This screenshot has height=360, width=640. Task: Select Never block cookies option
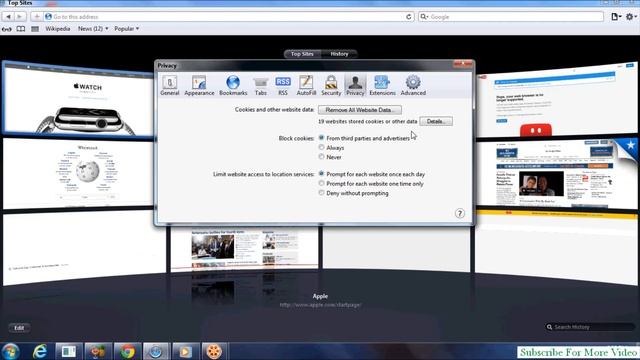321,157
